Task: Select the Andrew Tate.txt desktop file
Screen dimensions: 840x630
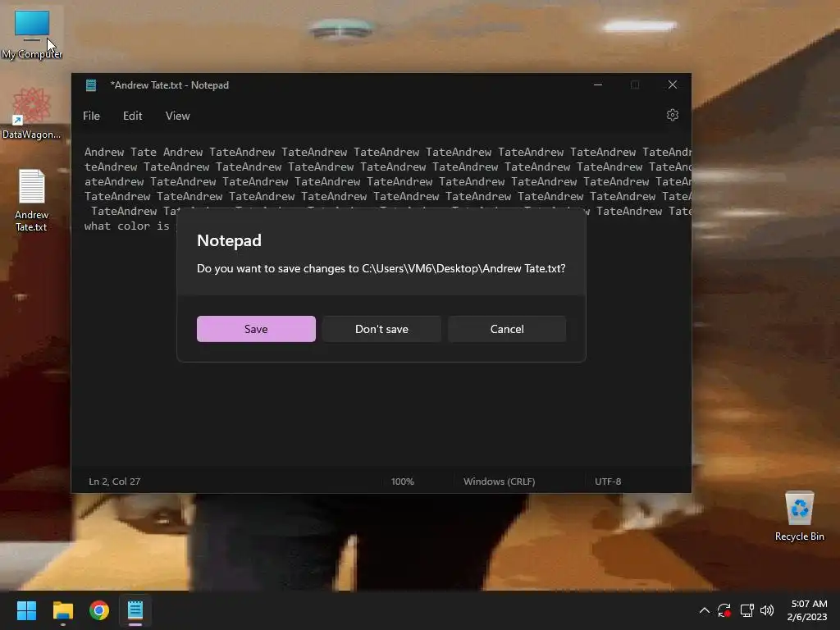Action: coord(32,200)
